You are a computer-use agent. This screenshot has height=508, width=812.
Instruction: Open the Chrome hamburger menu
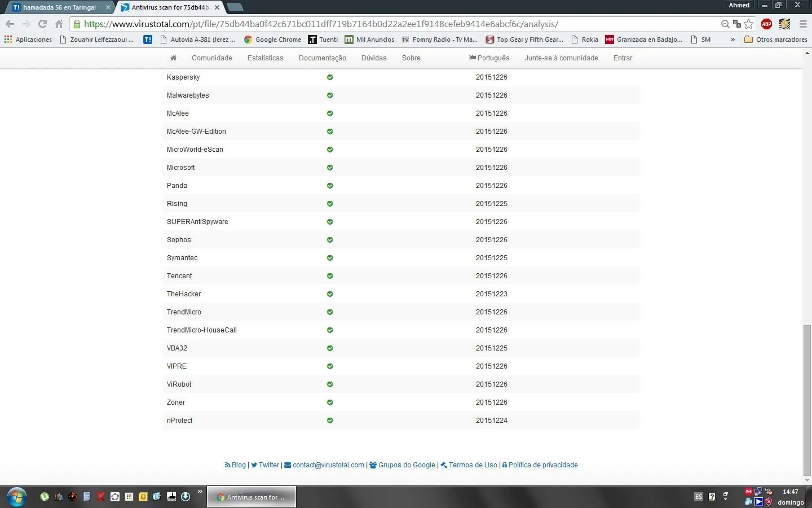tap(803, 24)
